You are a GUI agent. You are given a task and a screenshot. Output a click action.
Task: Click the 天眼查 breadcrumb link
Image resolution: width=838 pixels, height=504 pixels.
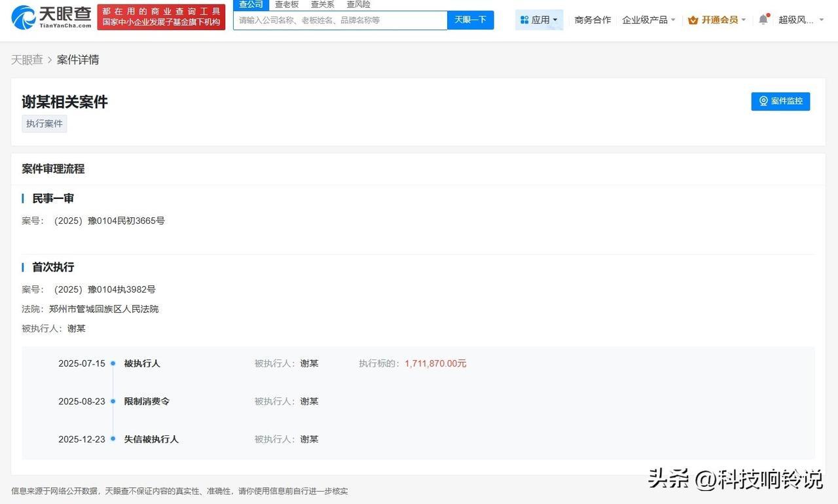(x=27, y=60)
